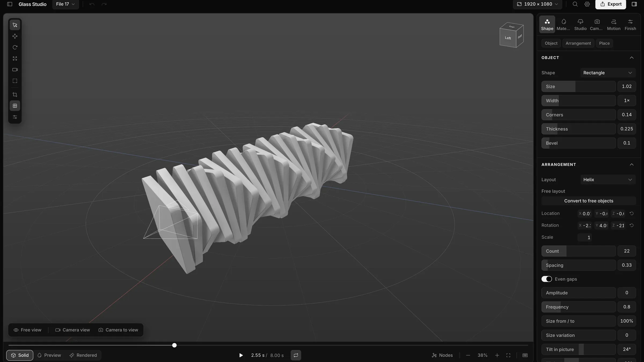Open the search magnifier icon
644x362 pixels.
pyautogui.click(x=575, y=4)
